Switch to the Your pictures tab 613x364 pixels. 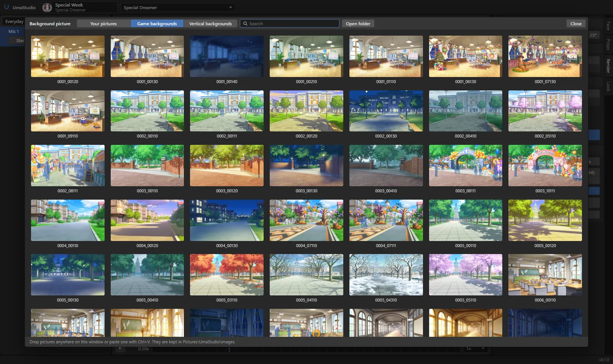(103, 24)
